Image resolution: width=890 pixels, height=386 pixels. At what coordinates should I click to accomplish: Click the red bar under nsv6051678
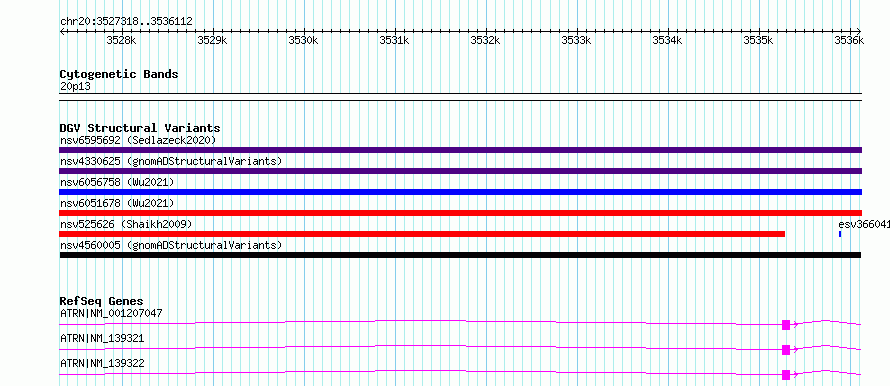[460, 213]
